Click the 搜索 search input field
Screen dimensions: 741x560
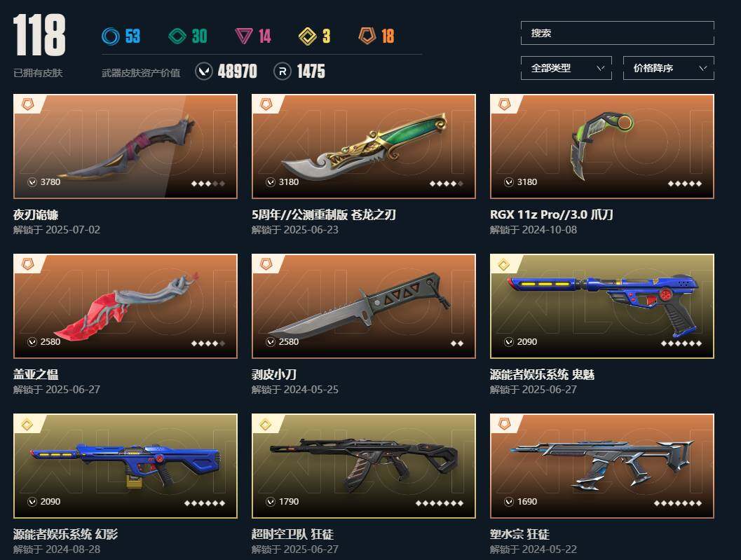click(x=617, y=33)
